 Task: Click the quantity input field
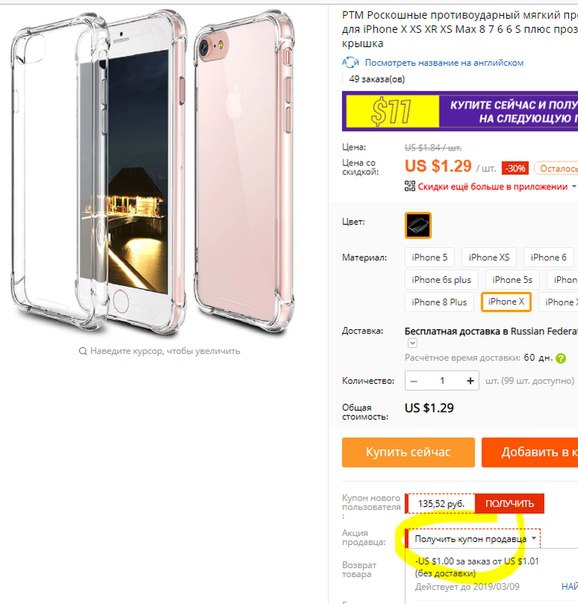click(x=442, y=381)
